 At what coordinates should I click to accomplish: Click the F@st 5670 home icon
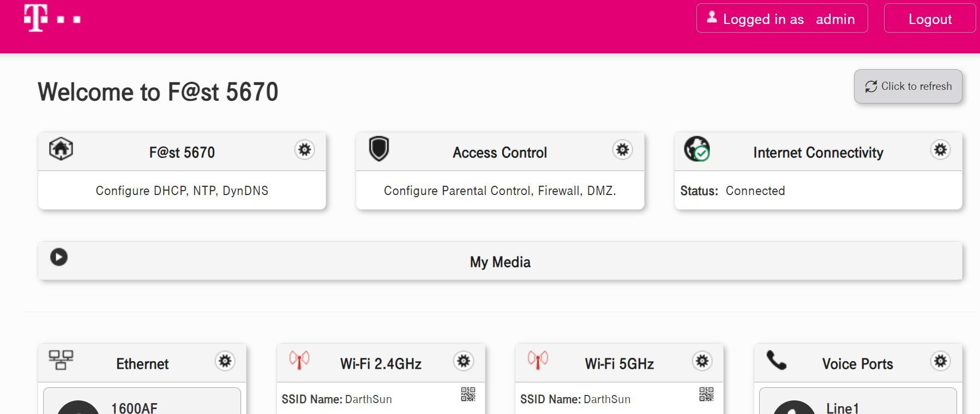61,148
